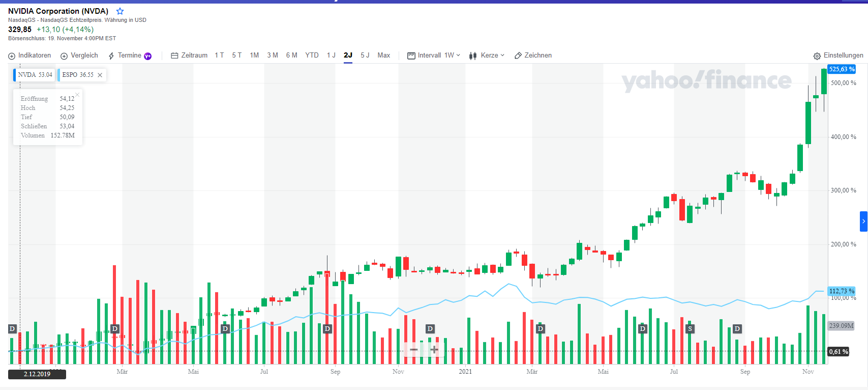Expand the Intervall 1W dropdown
Image resolution: width=868 pixels, height=390 pixels.
(x=434, y=55)
